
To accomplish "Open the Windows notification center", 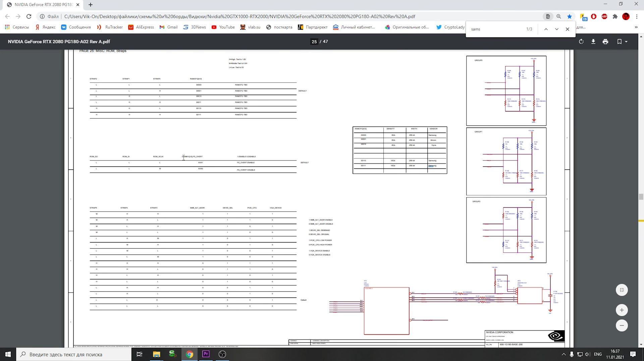I will (633, 354).
